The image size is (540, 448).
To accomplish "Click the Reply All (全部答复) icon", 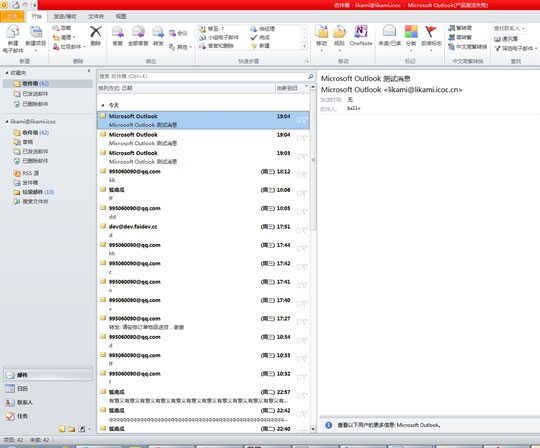I will tap(138, 36).
